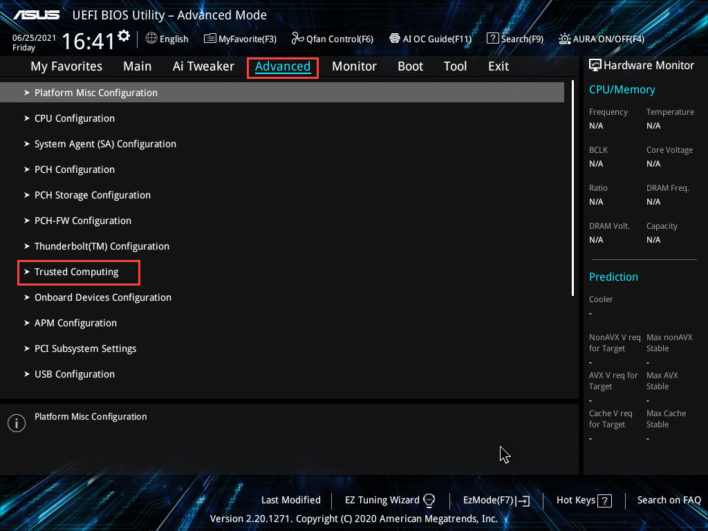Open AI OC Guide(F11)

point(430,39)
